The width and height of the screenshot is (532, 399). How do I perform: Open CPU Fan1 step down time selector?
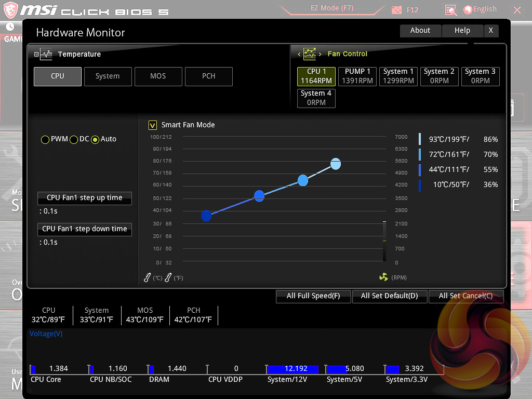85,229
